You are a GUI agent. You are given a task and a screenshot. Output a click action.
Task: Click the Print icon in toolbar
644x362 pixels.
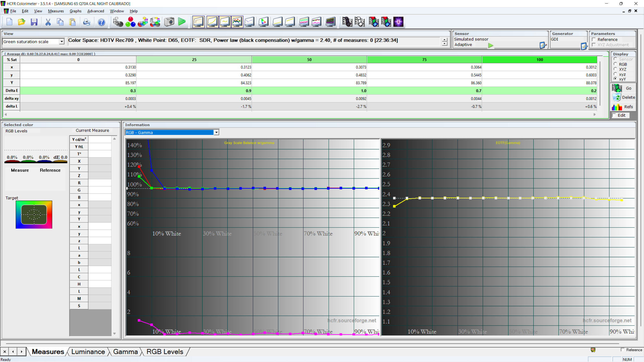click(x=87, y=22)
